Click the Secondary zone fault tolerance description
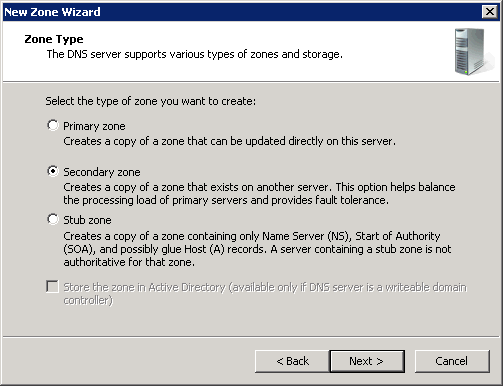Image resolution: width=503 pixels, height=386 pixels. point(259,194)
